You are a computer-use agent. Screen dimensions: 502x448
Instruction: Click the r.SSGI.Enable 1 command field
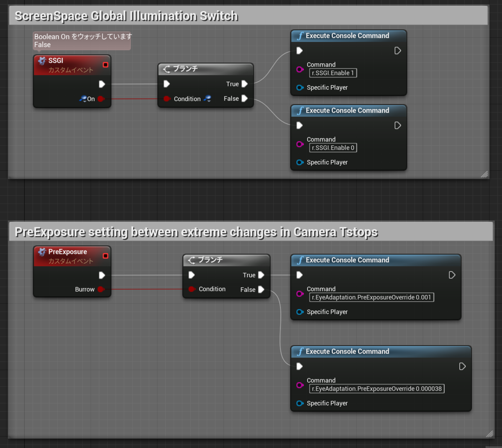(333, 73)
